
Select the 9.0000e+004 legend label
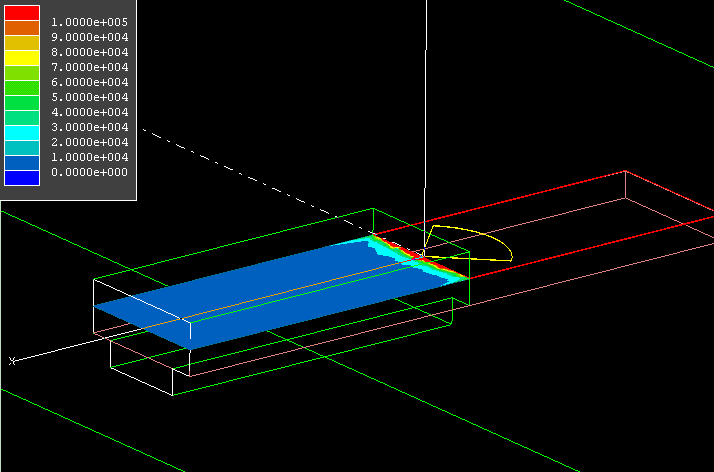(x=91, y=36)
